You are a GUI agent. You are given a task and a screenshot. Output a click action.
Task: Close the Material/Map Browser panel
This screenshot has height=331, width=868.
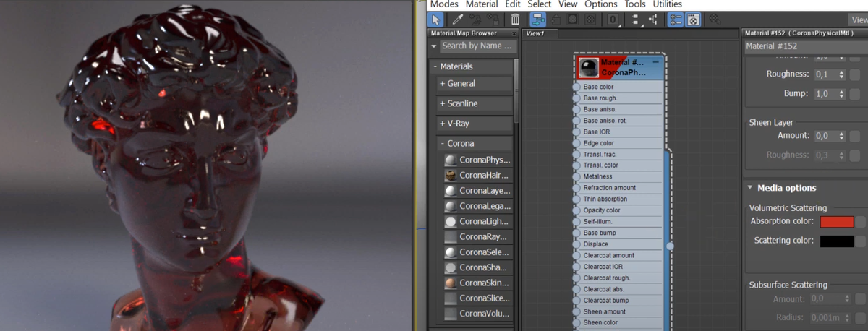514,33
